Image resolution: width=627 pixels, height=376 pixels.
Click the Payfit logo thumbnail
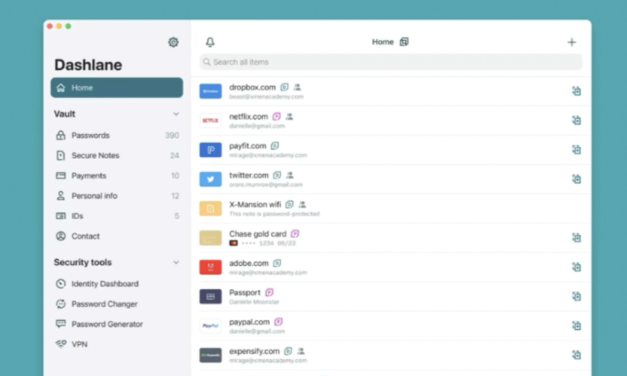pyautogui.click(x=211, y=150)
